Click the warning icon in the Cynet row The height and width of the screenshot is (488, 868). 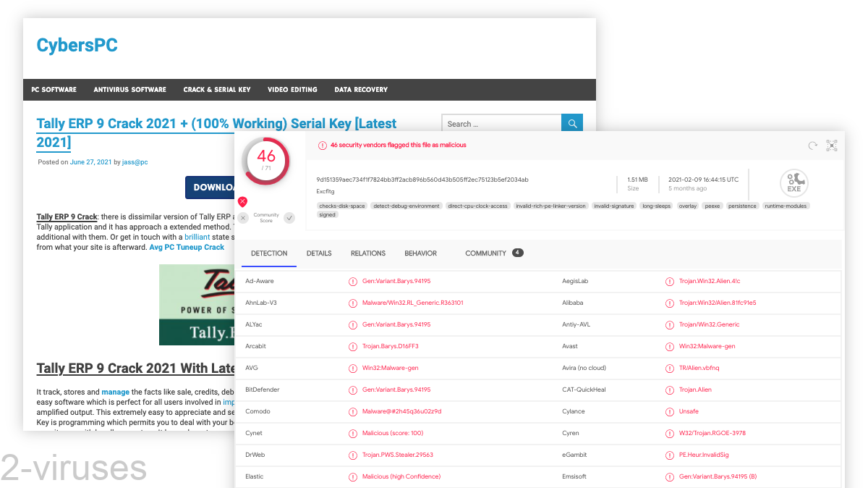353,433
